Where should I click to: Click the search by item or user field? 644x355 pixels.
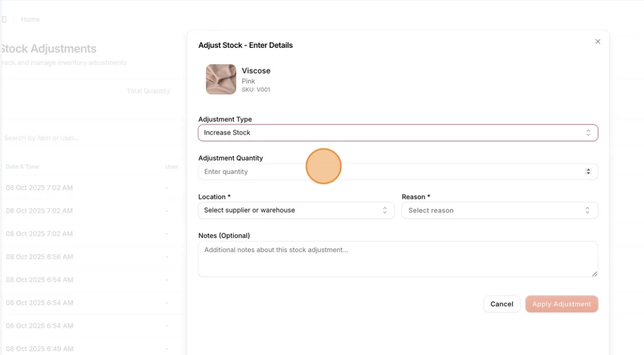[42, 138]
